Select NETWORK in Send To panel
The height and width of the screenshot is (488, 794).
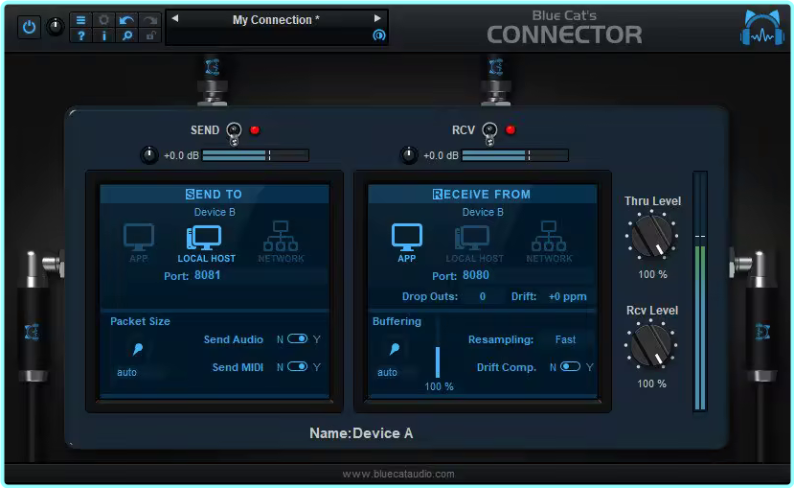(x=281, y=243)
